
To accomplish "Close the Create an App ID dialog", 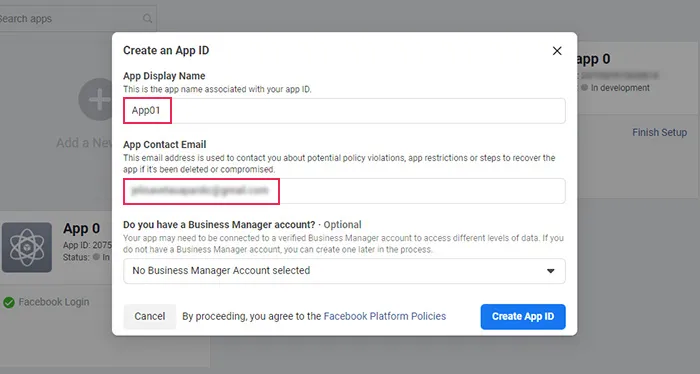I will click(x=557, y=51).
